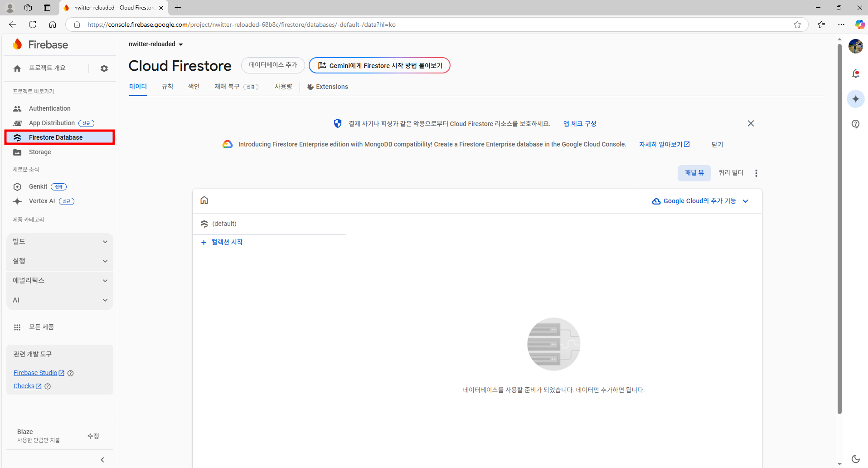
Task: Expand the 실행 product category
Action: point(60,261)
